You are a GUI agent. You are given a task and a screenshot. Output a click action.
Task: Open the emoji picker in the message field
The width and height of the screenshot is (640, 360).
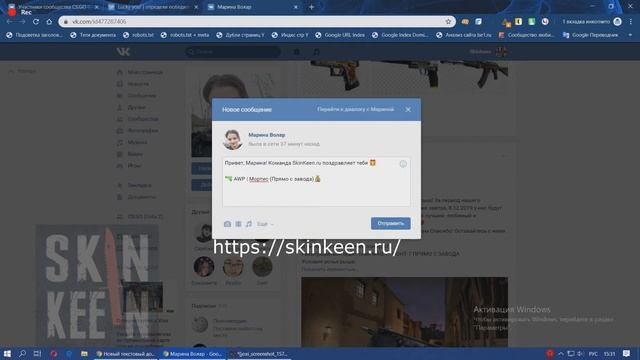coord(403,164)
